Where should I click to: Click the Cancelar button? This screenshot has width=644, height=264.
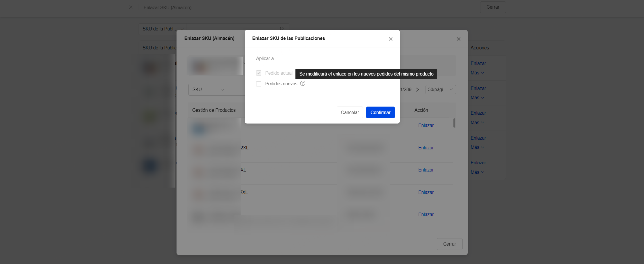(350, 113)
